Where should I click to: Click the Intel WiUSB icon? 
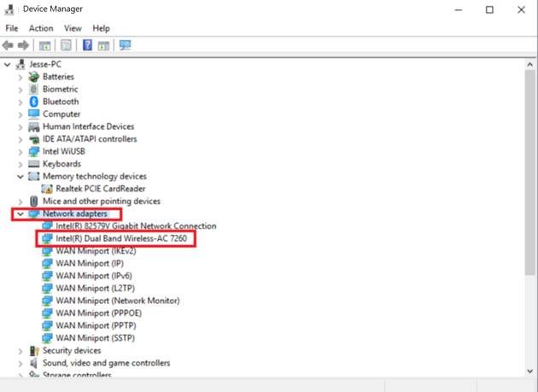pyautogui.click(x=33, y=151)
